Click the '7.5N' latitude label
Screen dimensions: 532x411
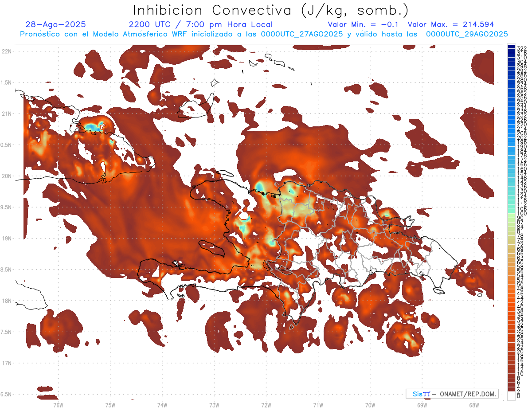(x=7, y=332)
